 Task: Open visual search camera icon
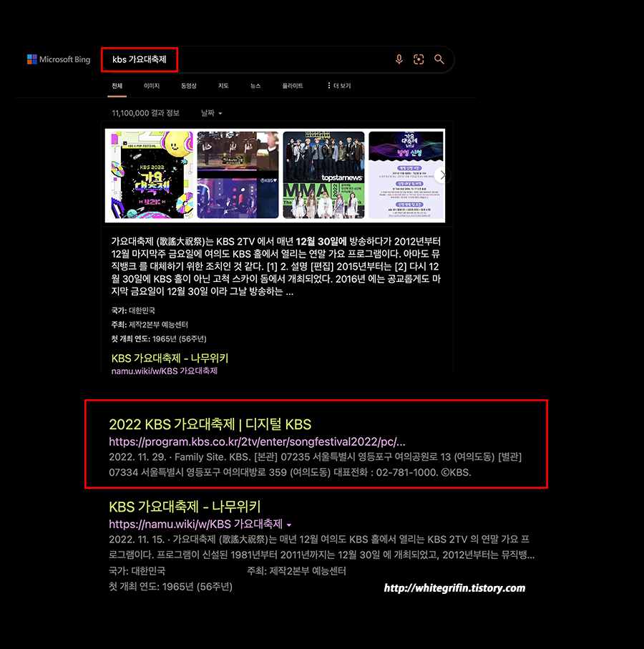tap(419, 59)
